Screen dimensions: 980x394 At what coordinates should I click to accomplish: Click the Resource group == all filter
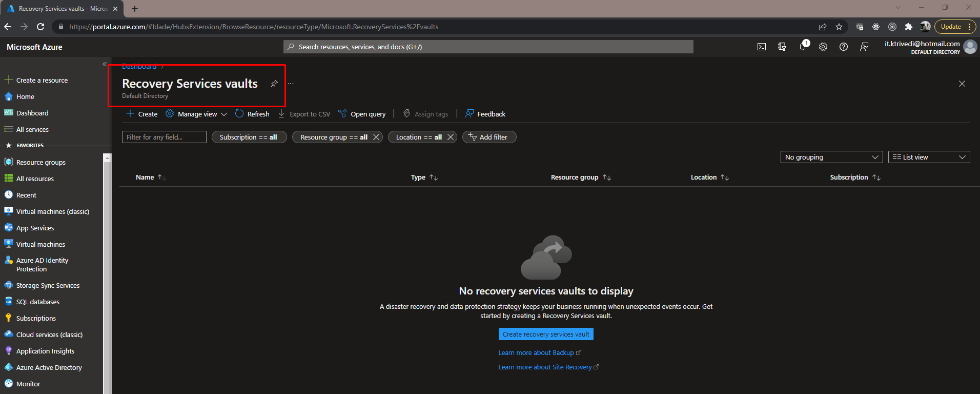coord(334,137)
